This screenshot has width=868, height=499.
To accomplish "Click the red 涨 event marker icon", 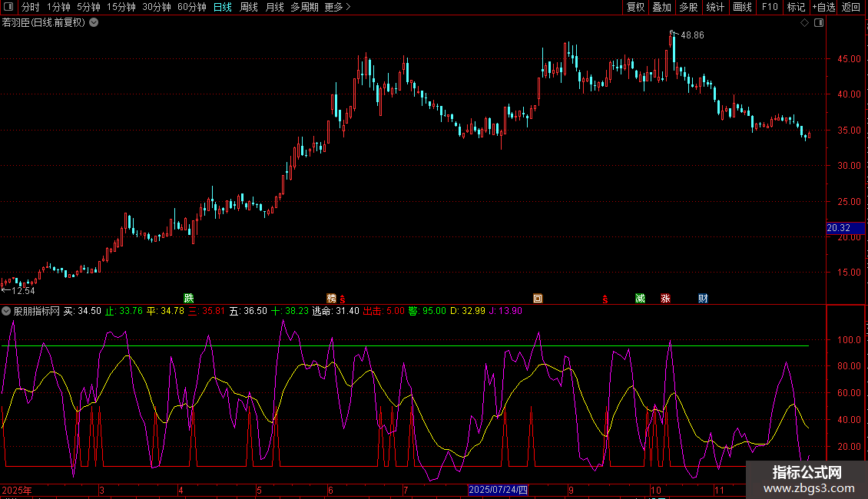I will [665, 298].
